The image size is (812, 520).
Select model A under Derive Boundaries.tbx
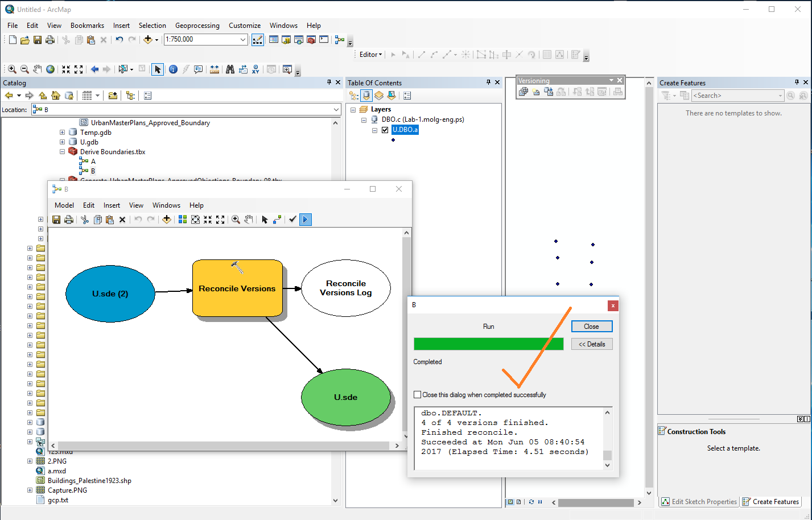coord(93,162)
